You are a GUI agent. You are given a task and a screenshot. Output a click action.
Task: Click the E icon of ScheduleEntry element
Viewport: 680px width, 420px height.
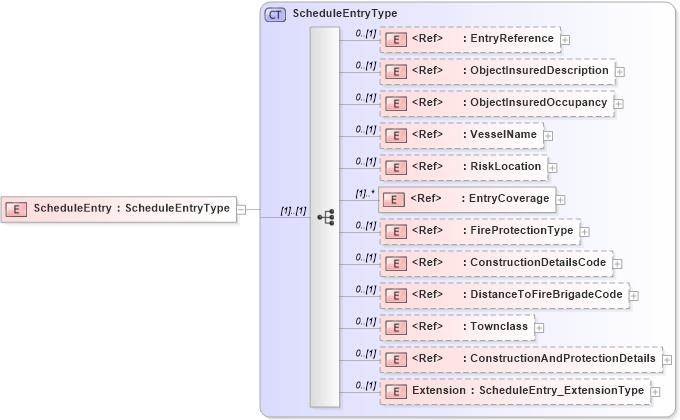click(x=16, y=210)
